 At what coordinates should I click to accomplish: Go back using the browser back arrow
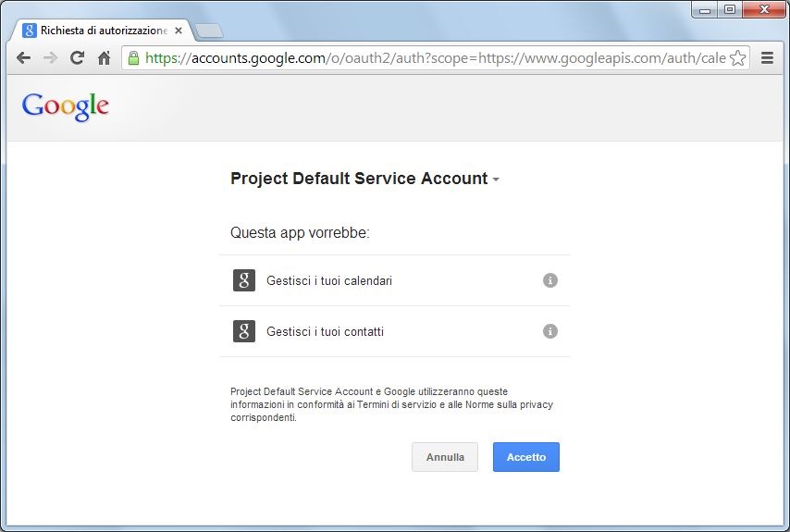[23, 58]
